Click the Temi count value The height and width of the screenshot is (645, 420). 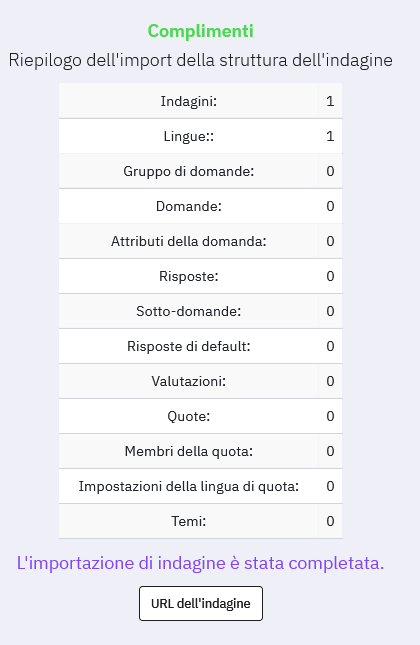(x=330, y=521)
